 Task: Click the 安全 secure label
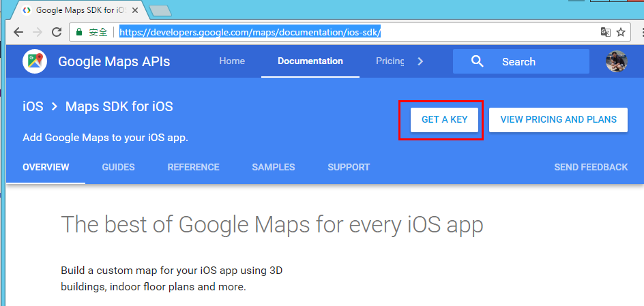pos(98,32)
